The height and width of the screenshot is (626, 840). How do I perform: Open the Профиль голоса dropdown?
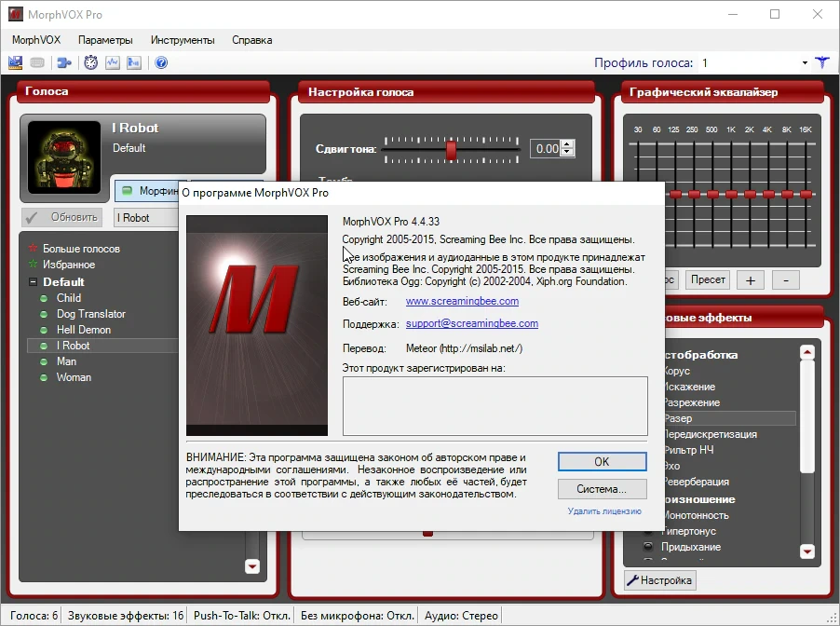805,62
